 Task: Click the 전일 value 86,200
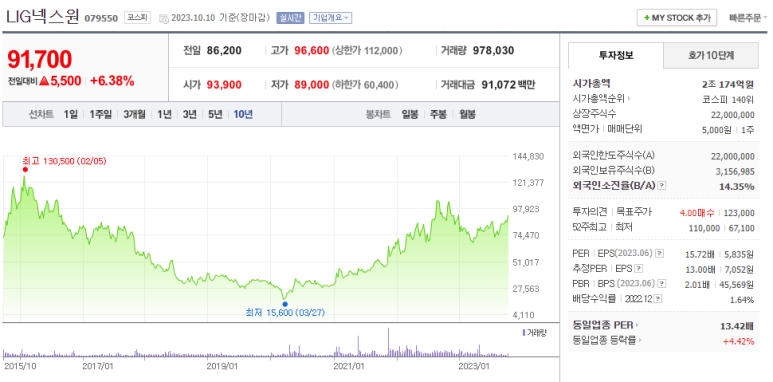point(224,50)
